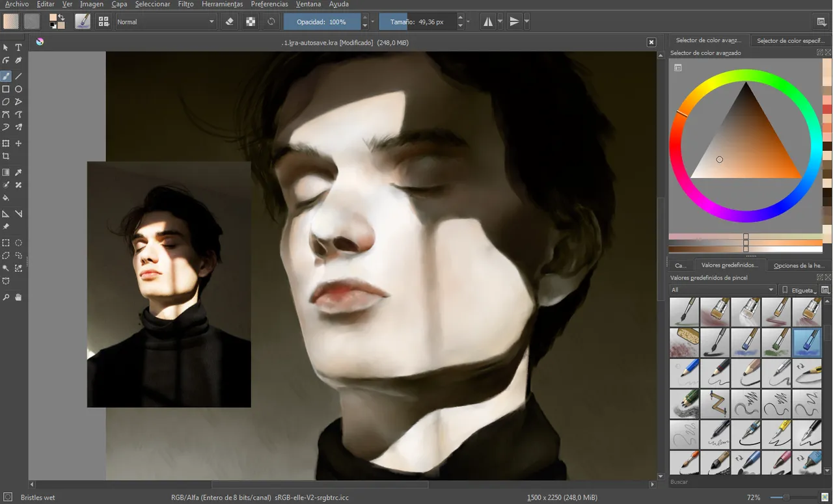Select the Contiguous Selection magic wand tool
This screenshot has height=504, width=833.
point(6,268)
